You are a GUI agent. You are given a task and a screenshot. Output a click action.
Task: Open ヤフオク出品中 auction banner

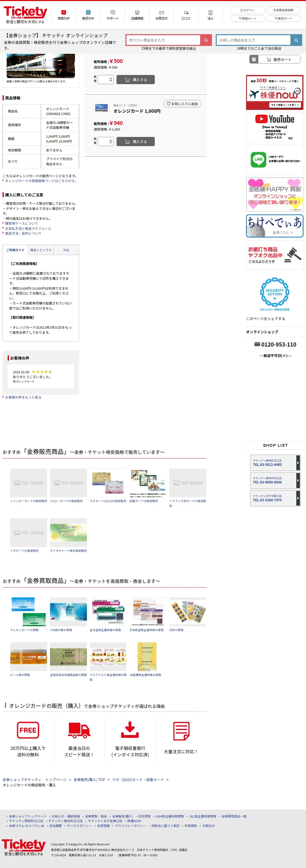click(275, 255)
